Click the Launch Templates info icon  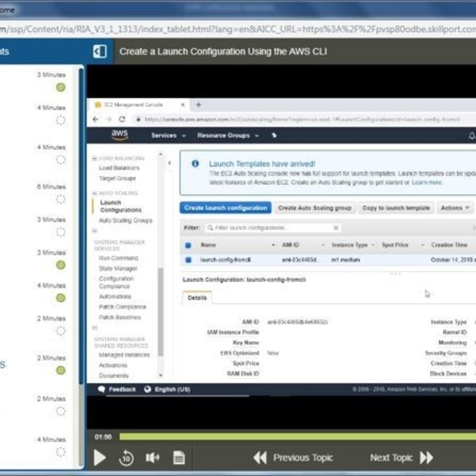pyautogui.click(x=195, y=164)
